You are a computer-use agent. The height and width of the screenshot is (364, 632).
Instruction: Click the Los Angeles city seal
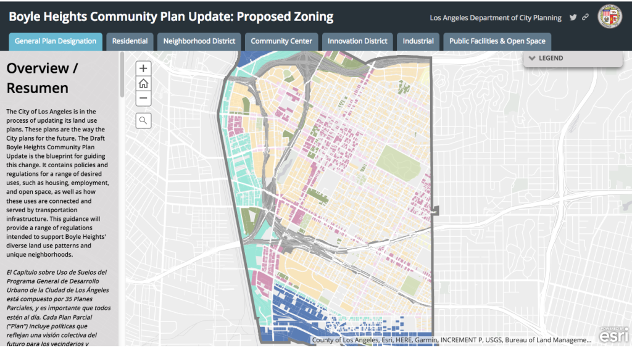coord(612,15)
